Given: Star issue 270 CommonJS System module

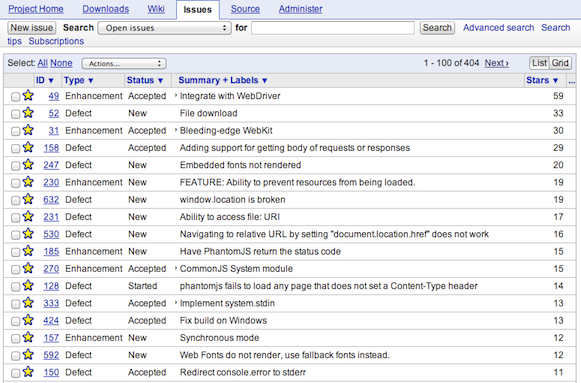Looking at the screenshot, I should (28, 268).
